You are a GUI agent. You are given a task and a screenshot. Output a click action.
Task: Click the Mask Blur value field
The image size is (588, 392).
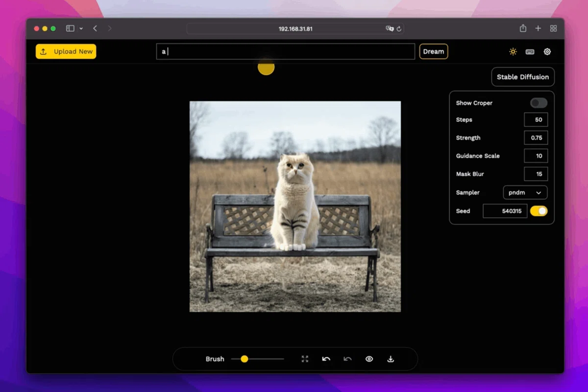pyautogui.click(x=536, y=174)
